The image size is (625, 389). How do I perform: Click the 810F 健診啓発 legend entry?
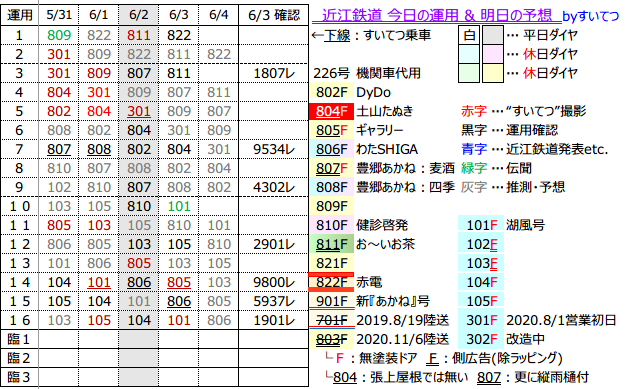click(360, 226)
